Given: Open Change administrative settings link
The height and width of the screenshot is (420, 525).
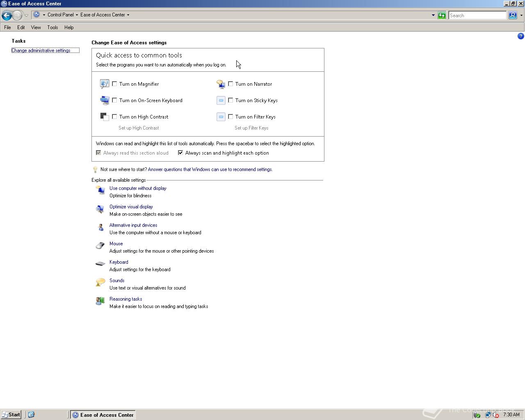Looking at the screenshot, I should click(41, 50).
